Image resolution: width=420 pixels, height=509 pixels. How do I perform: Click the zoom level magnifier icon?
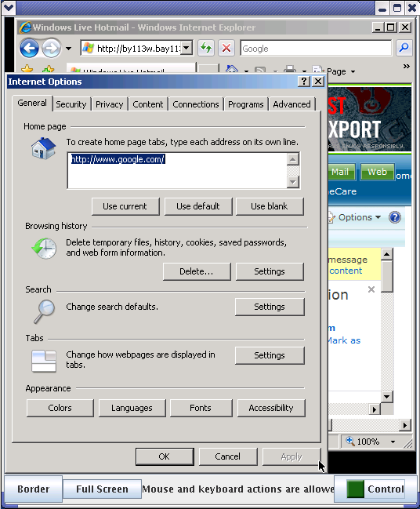click(350, 441)
